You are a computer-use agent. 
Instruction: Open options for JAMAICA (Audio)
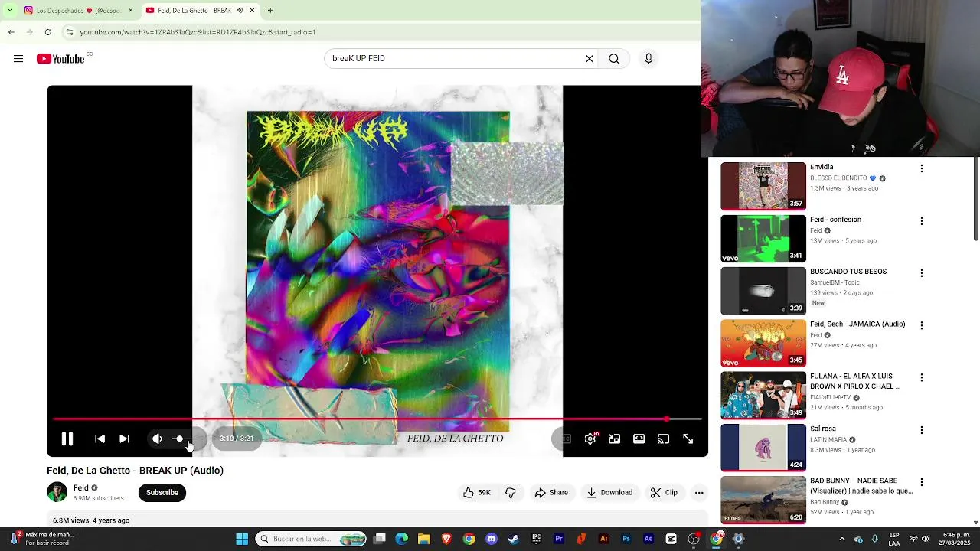point(922,325)
